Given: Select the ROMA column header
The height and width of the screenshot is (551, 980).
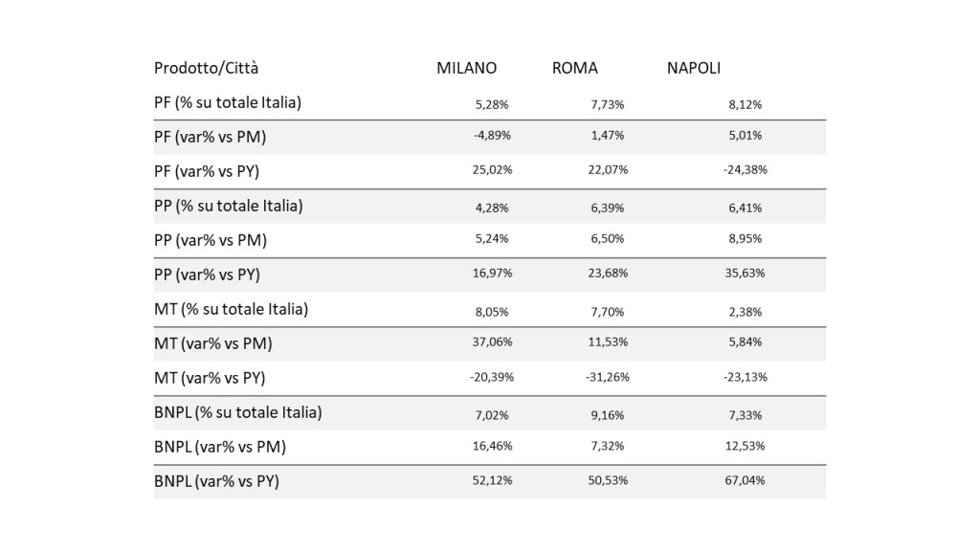Looking at the screenshot, I should [x=575, y=68].
